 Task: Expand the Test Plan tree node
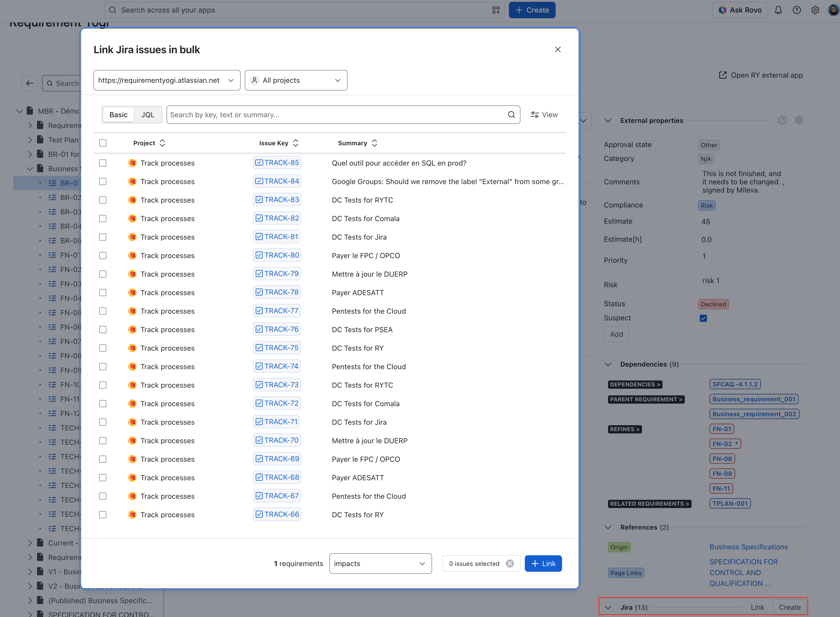30,140
